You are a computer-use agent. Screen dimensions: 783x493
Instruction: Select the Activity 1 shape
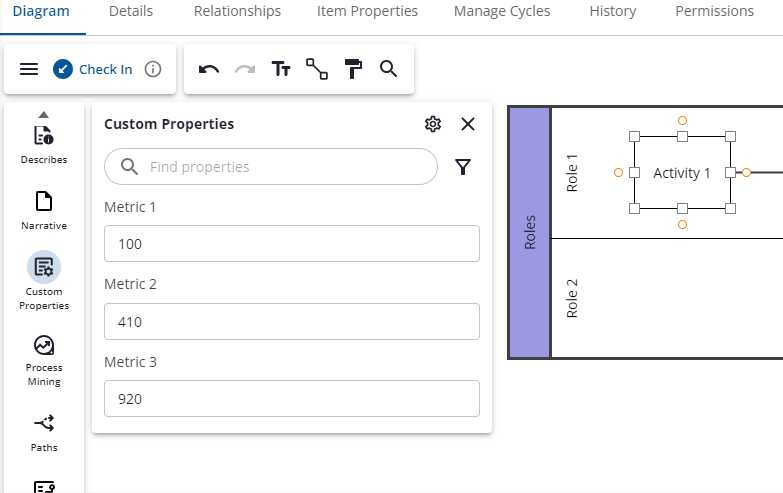[682, 173]
